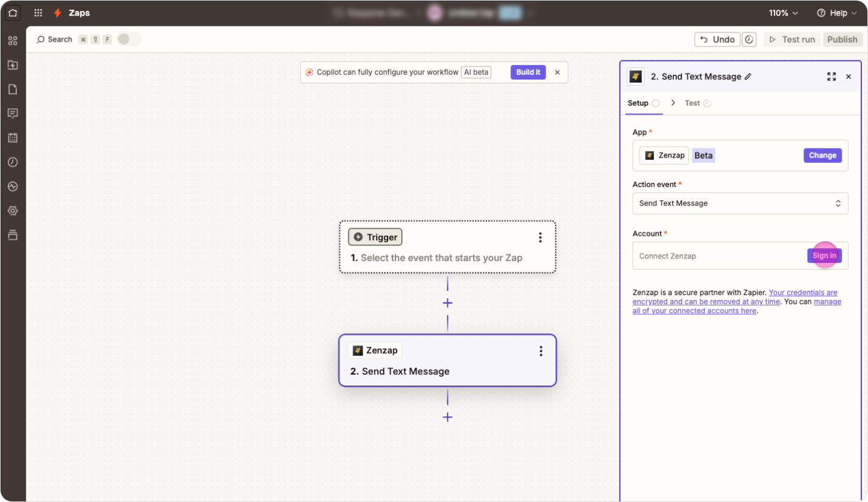Click Build it in Copilot banner
This screenshot has width=868, height=502.
tap(527, 72)
